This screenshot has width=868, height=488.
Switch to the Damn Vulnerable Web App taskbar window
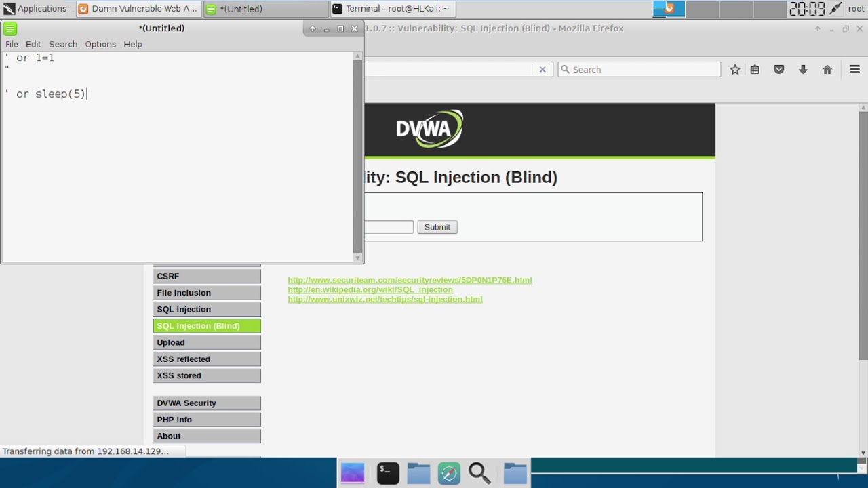pos(138,9)
